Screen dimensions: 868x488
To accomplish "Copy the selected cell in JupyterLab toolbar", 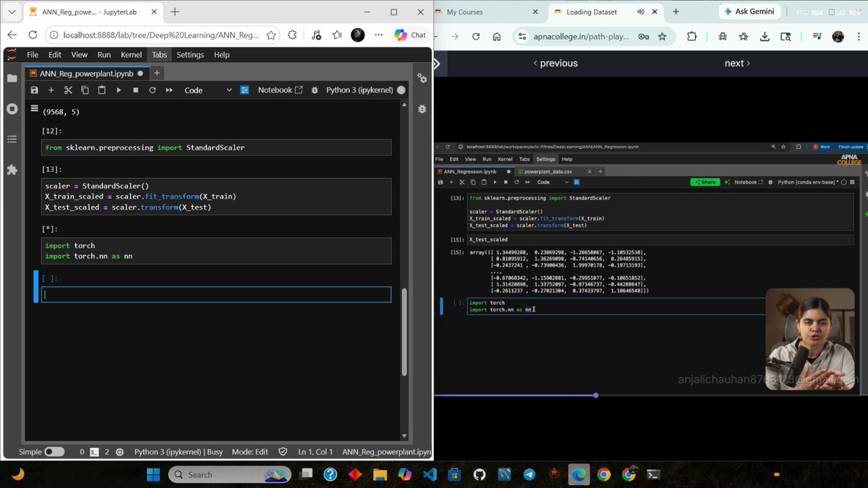I will tap(85, 90).
